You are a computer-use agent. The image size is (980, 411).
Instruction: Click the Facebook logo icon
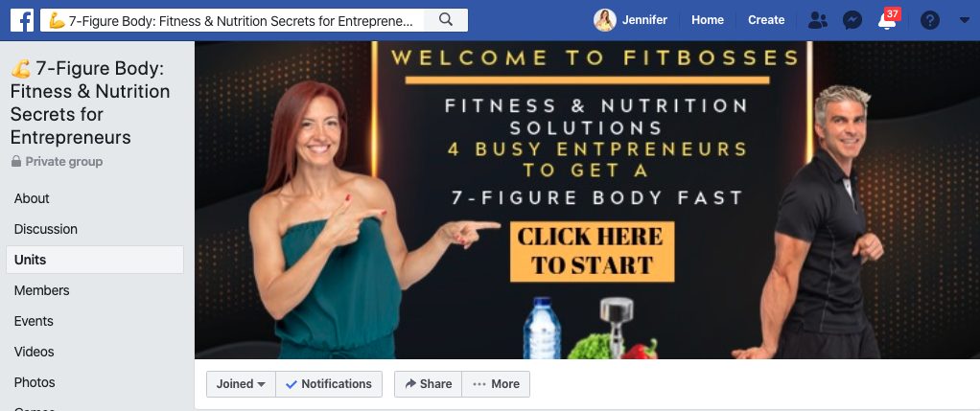point(22,20)
